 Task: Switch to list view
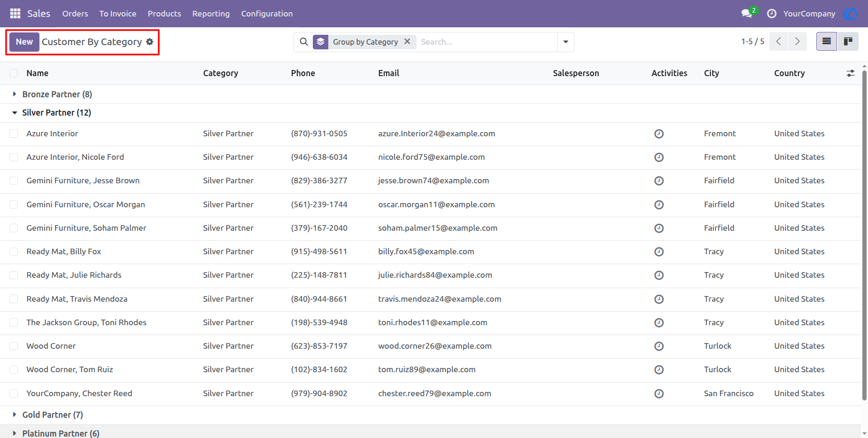pyautogui.click(x=827, y=41)
